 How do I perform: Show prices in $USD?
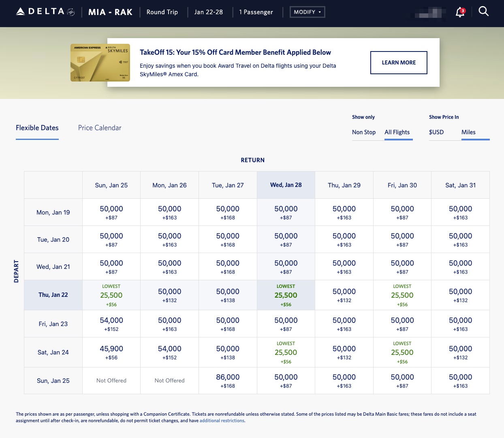tap(436, 132)
